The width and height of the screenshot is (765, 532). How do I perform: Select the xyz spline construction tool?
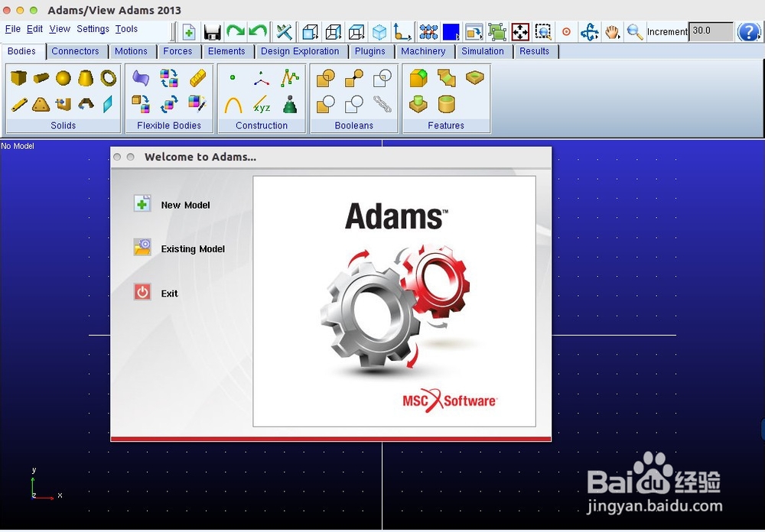coord(262,104)
